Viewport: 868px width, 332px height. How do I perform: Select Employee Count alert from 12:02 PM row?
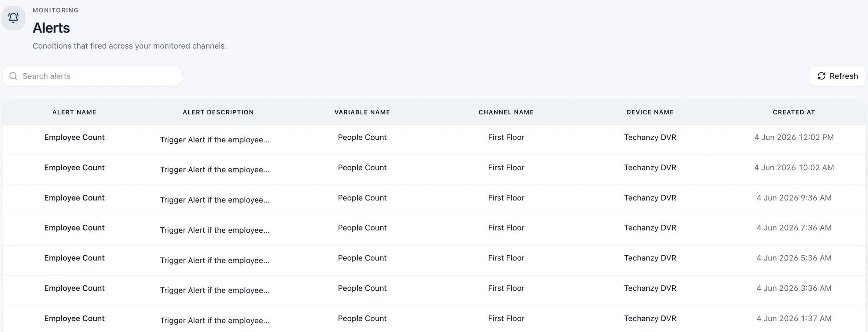click(x=74, y=137)
